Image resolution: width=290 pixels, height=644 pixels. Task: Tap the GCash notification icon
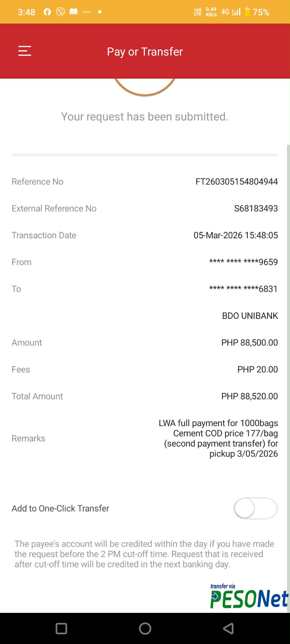pos(86,12)
